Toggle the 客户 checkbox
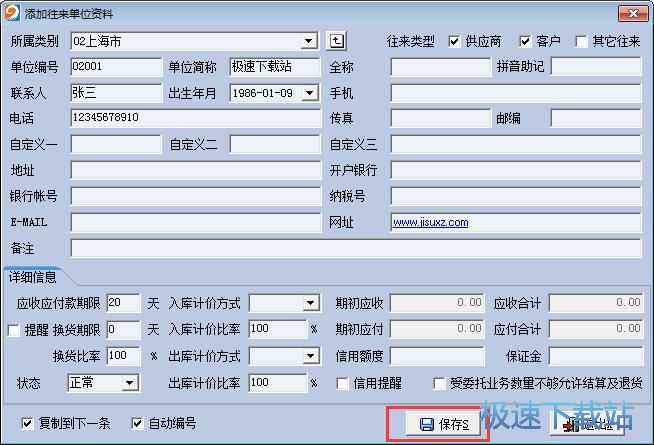This screenshot has width=654, height=445. click(x=525, y=41)
